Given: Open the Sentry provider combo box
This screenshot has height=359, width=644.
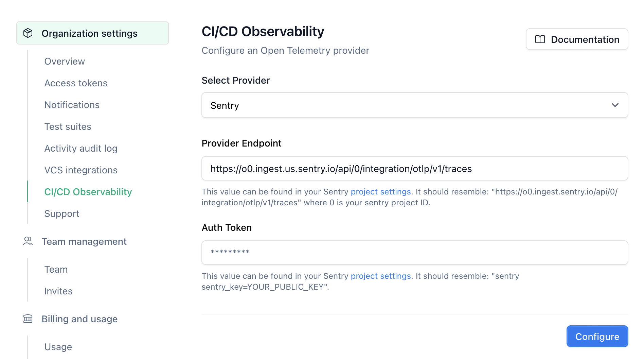Looking at the screenshot, I should 408,105.
